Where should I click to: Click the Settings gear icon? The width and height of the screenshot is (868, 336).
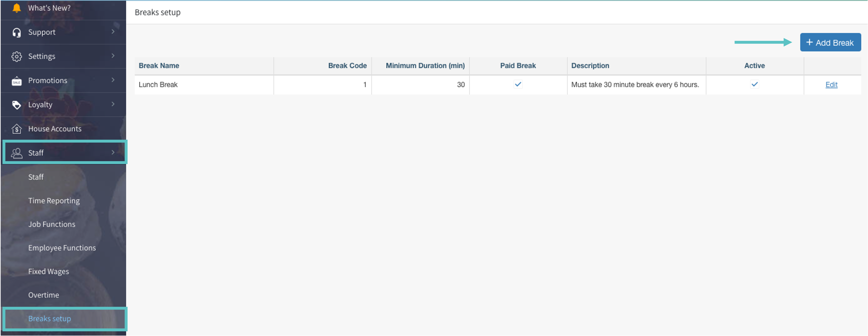pos(16,56)
